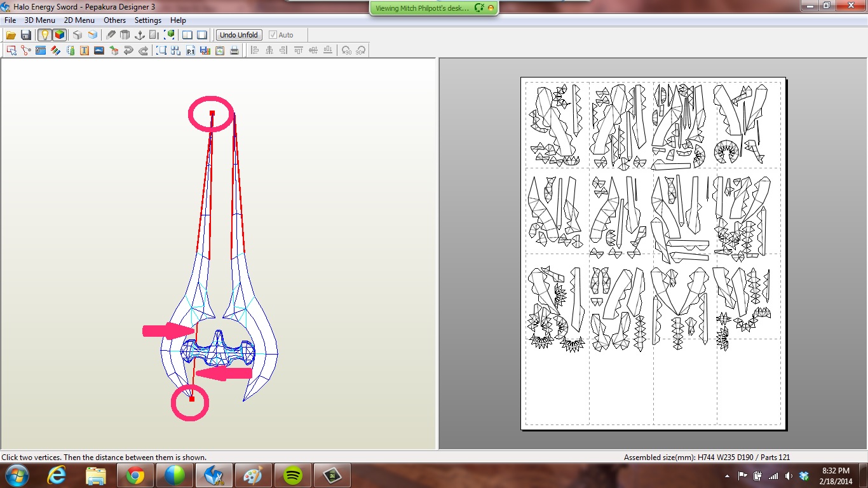Viewport: 868px width, 488px height.
Task: Click the volume speaker tray icon
Action: [x=788, y=476]
